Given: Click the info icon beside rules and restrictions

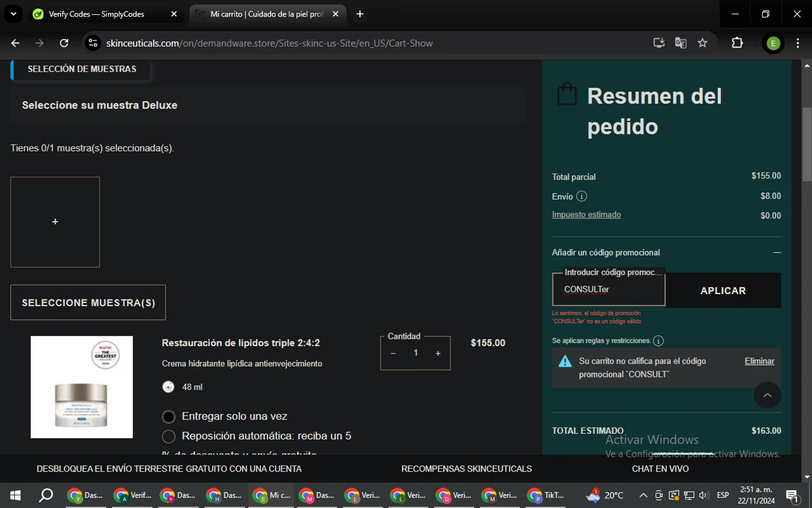Looking at the screenshot, I should click(658, 341).
